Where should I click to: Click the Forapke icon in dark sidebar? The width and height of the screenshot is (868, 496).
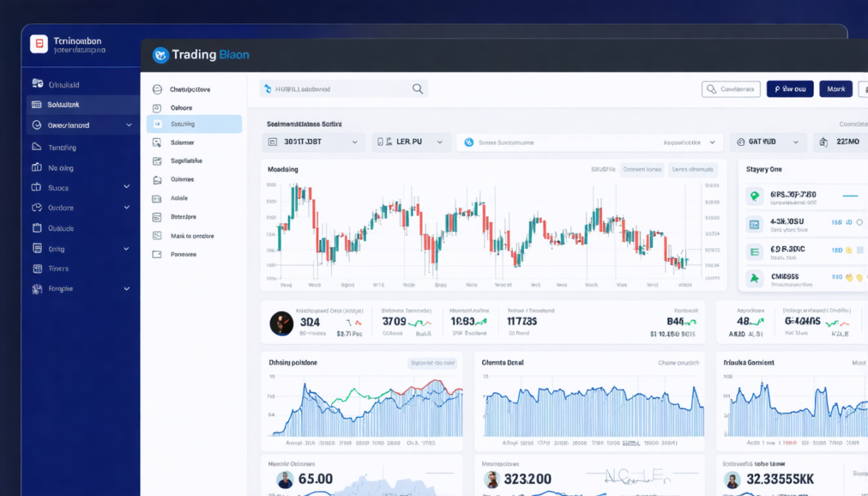36,288
